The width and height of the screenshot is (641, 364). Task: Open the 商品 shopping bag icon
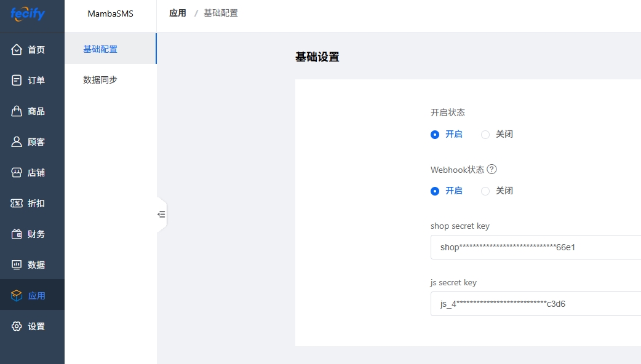17,111
